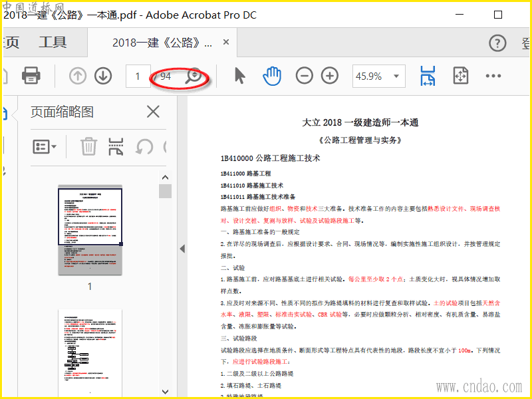This screenshot has width=532, height=399.
Task: Click the text 三、试验路段
Action: pos(239,338)
